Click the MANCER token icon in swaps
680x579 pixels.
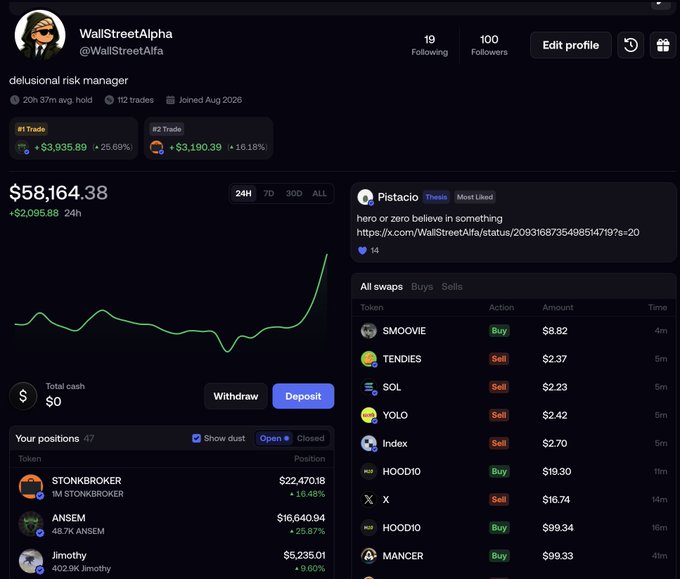[x=369, y=556]
